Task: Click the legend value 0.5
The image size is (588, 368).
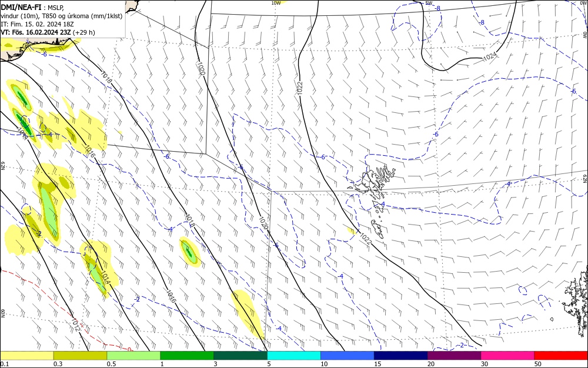Action: [111, 364]
